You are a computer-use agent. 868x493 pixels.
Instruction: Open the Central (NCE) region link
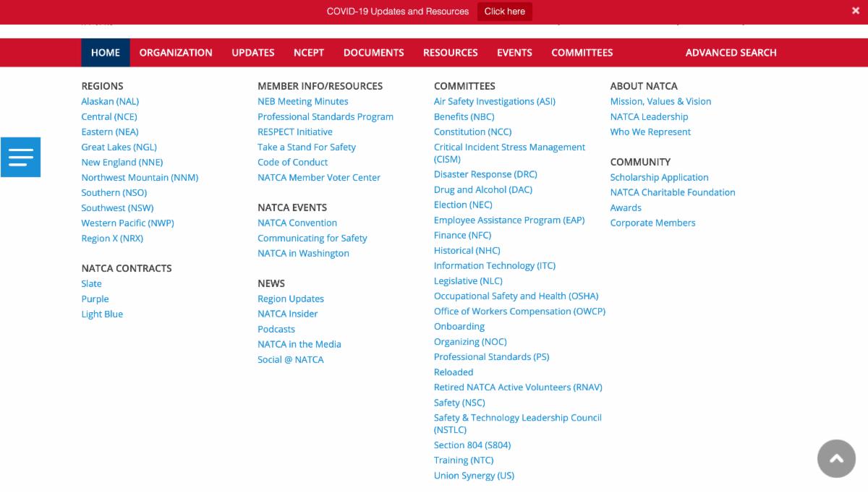point(109,116)
